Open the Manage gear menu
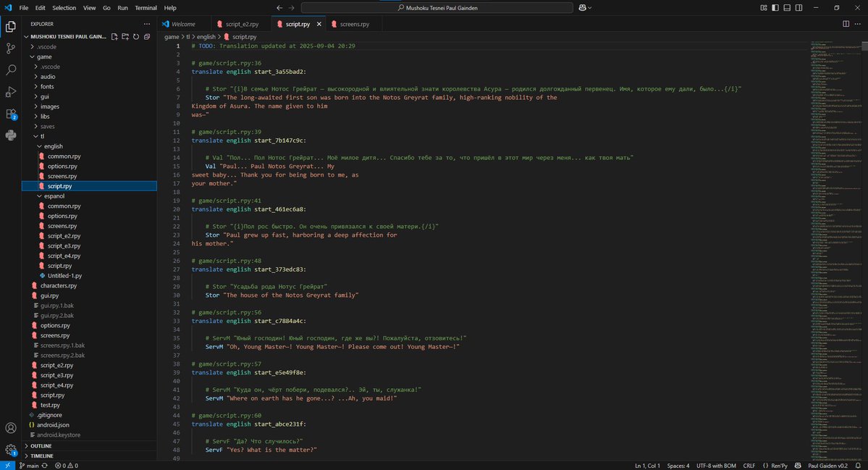This screenshot has height=470, width=868. pos(11,450)
